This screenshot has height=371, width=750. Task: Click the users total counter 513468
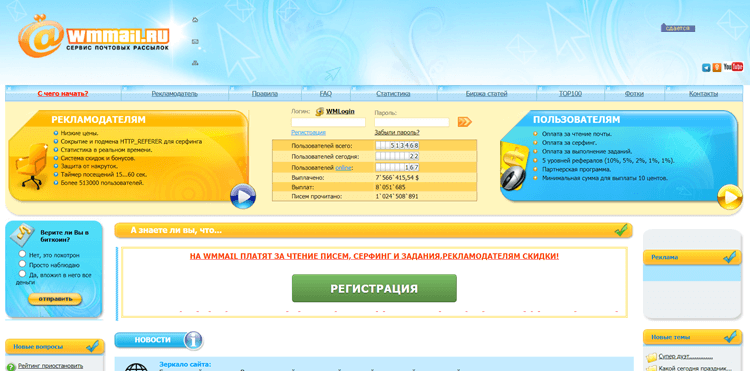397,145
